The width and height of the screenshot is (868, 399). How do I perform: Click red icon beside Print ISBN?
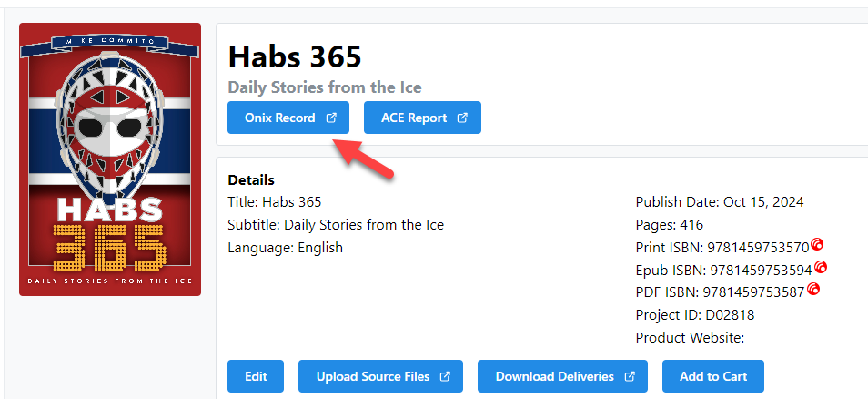[817, 244]
